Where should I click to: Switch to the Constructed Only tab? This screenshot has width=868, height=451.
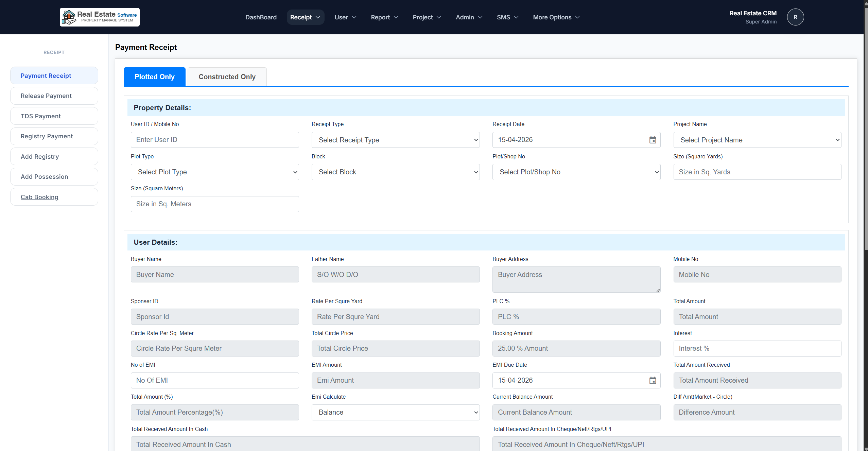coord(227,77)
